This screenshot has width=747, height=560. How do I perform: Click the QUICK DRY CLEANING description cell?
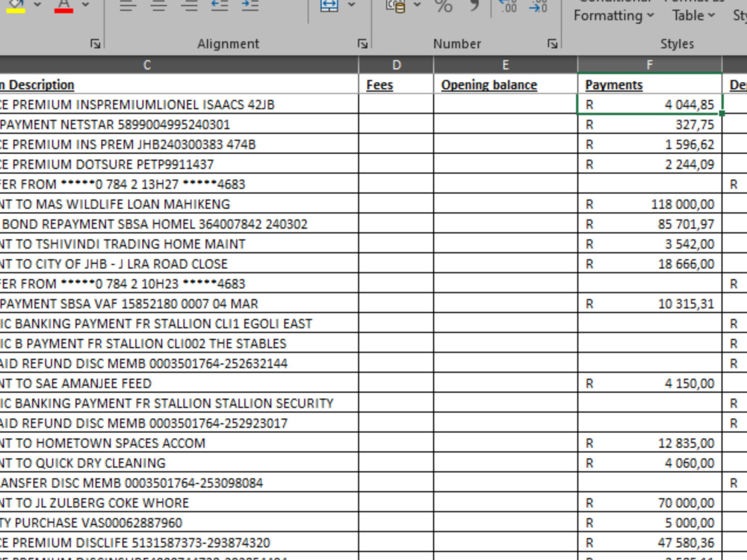(x=179, y=463)
